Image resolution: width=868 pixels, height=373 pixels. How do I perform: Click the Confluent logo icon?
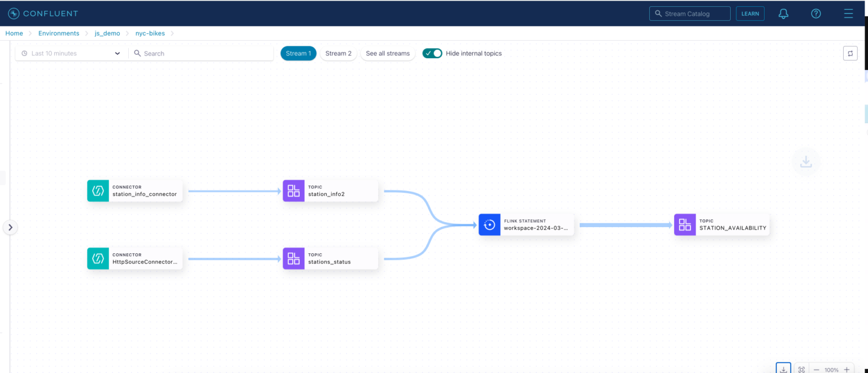[14, 13]
